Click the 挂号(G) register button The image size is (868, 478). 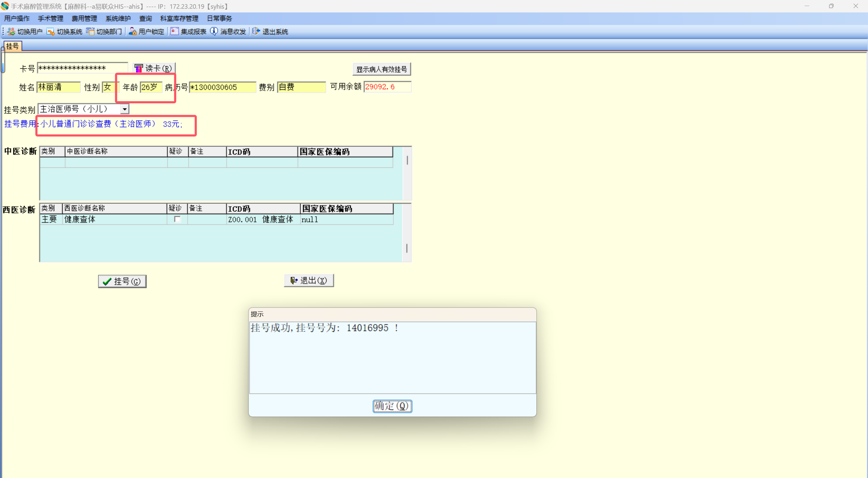click(x=122, y=281)
